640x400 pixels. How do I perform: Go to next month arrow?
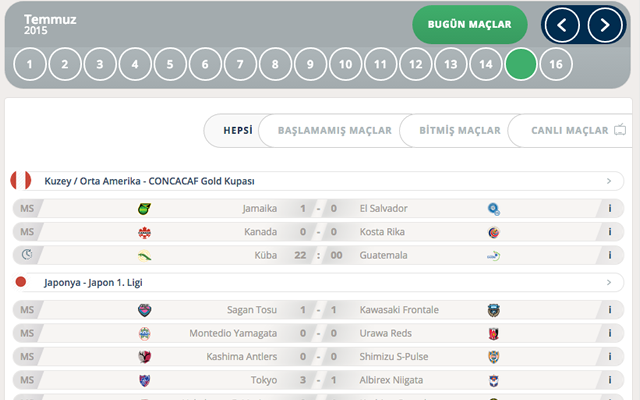pos(604,25)
